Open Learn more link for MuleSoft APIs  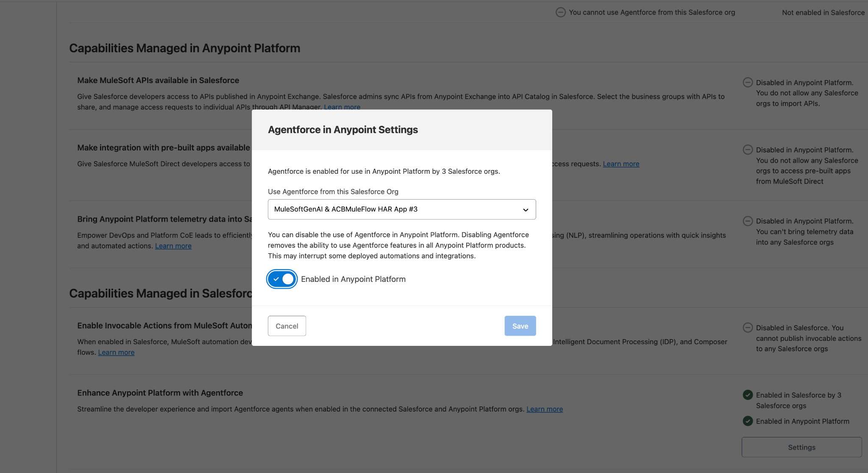(x=342, y=107)
